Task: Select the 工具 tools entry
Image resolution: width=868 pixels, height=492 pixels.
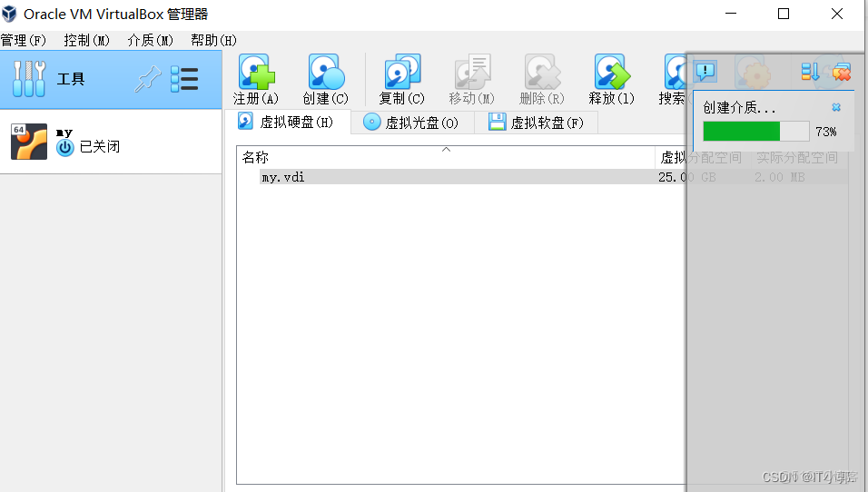Action: [x=111, y=79]
